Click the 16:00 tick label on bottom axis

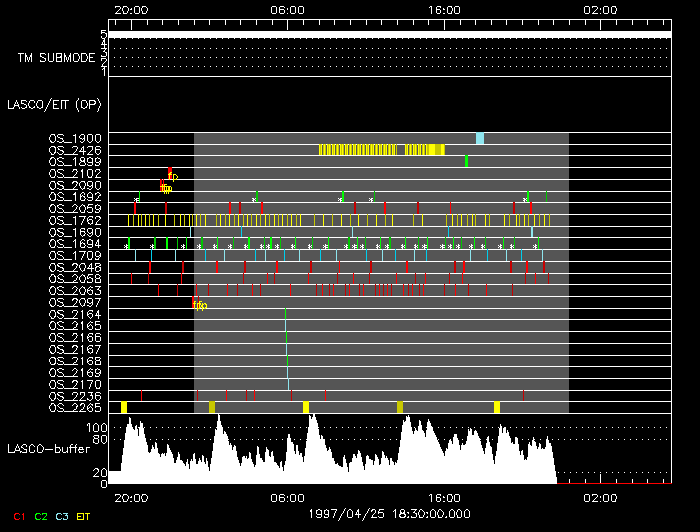pyautogui.click(x=444, y=497)
